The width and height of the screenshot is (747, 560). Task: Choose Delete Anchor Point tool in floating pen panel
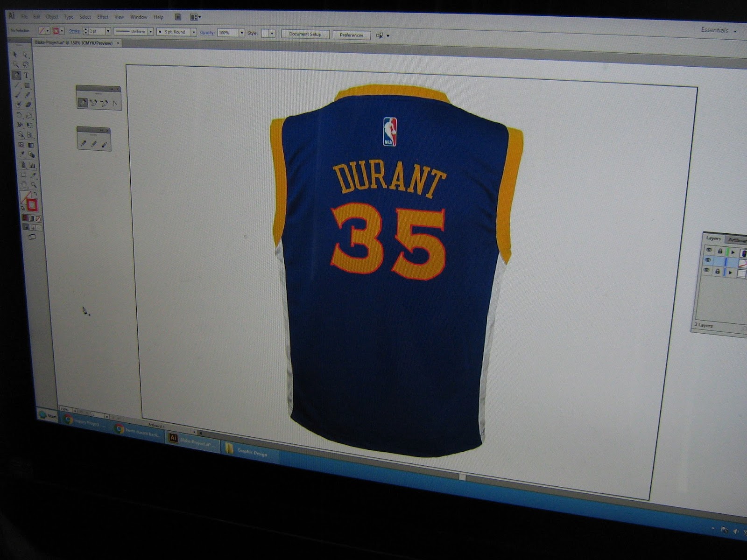(x=104, y=103)
